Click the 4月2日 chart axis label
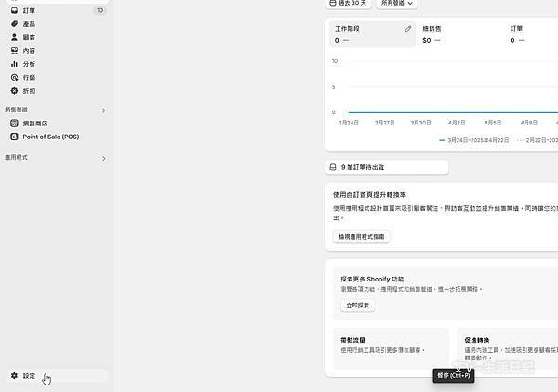Viewport: 558px width, 392px height. (x=457, y=123)
